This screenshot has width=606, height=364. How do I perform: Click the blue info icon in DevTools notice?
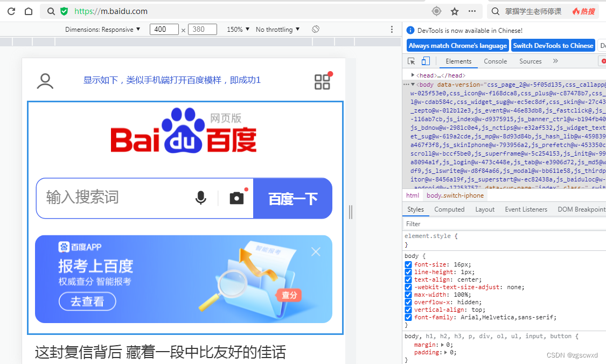click(x=410, y=31)
